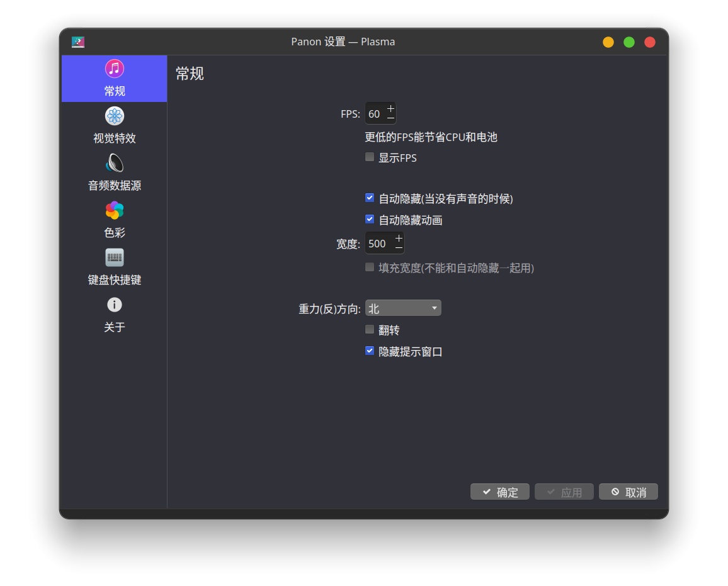Select the 音频数据源 speaker icon

(x=114, y=163)
